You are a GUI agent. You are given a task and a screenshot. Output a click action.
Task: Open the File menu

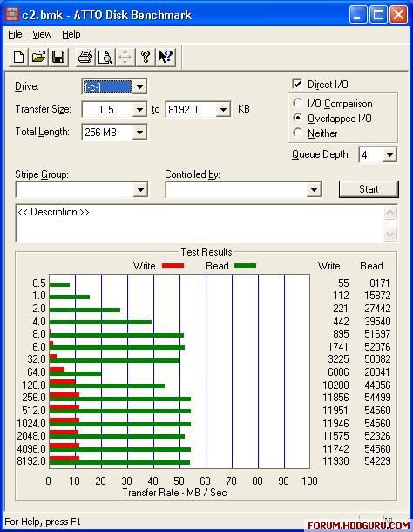(x=15, y=34)
